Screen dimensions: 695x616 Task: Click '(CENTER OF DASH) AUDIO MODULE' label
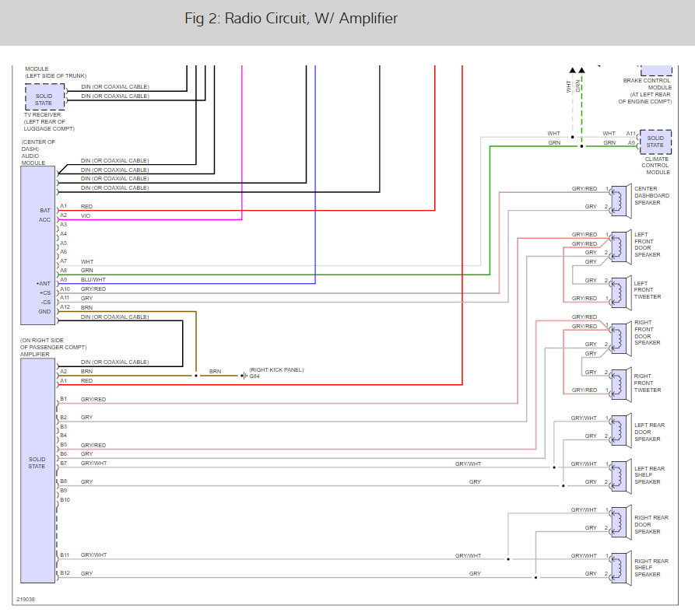[x=38, y=152]
